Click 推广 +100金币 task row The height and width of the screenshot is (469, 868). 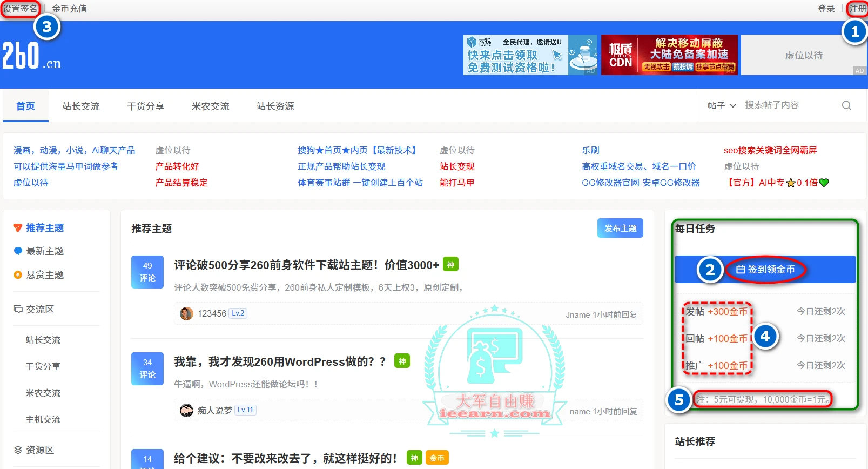[765, 365]
